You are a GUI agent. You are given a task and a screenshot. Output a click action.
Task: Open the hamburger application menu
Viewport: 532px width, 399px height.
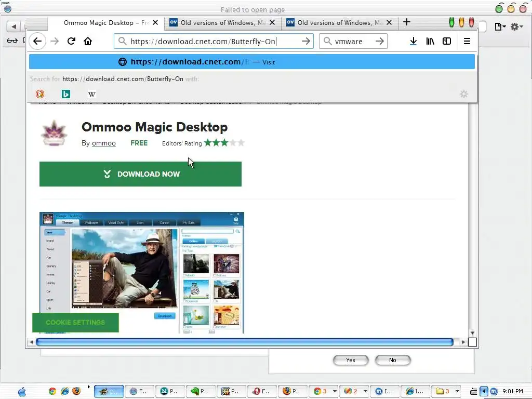pyautogui.click(x=467, y=42)
